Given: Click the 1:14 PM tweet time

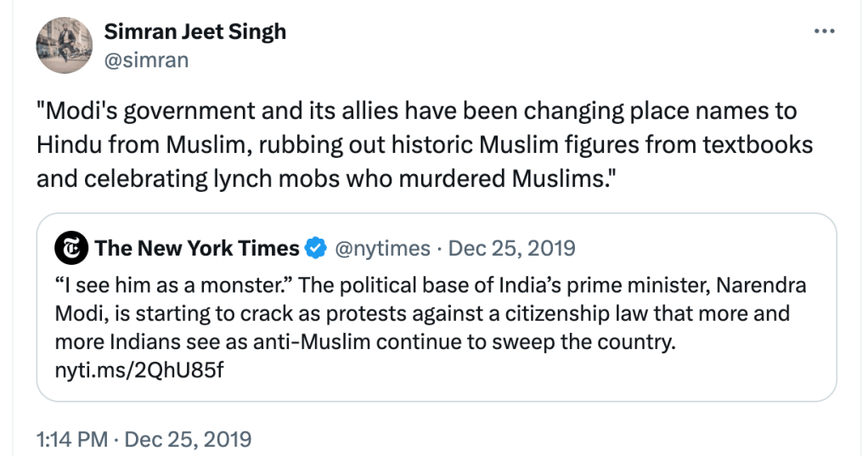Looking at the screenshot, I should [71, 439].
